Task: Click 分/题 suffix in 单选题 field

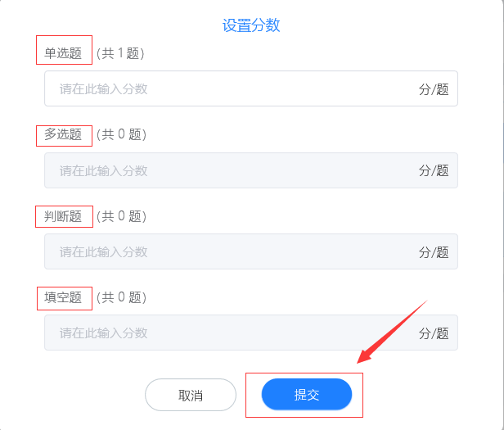Action: click(x=434, y=89)
